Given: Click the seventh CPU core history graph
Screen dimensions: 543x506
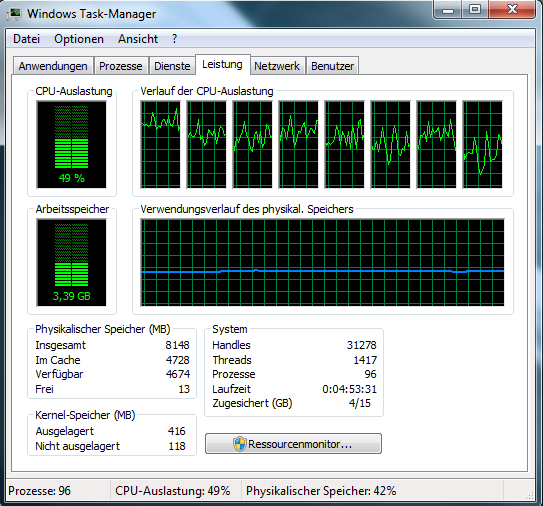Looking at the screenshot, I should tap(437, 144).
